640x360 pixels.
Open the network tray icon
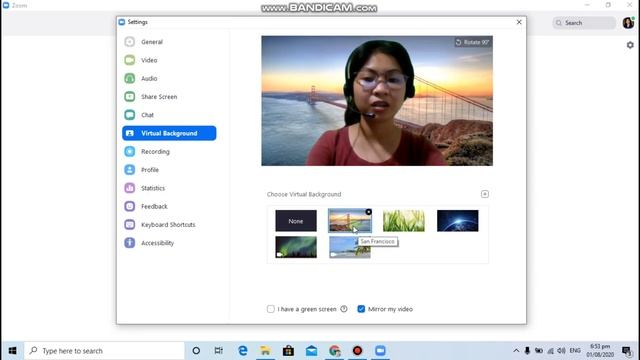pyautogui.click(x=551, y=351)
